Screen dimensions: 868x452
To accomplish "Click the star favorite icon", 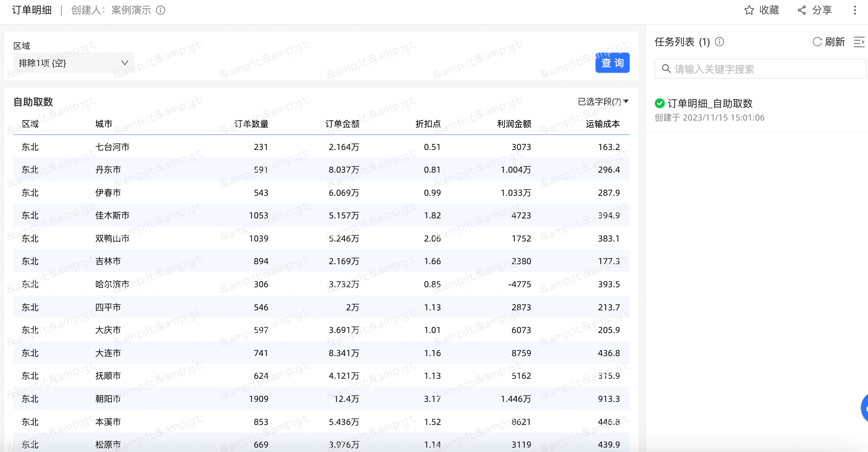I will [x=749, y=10].
